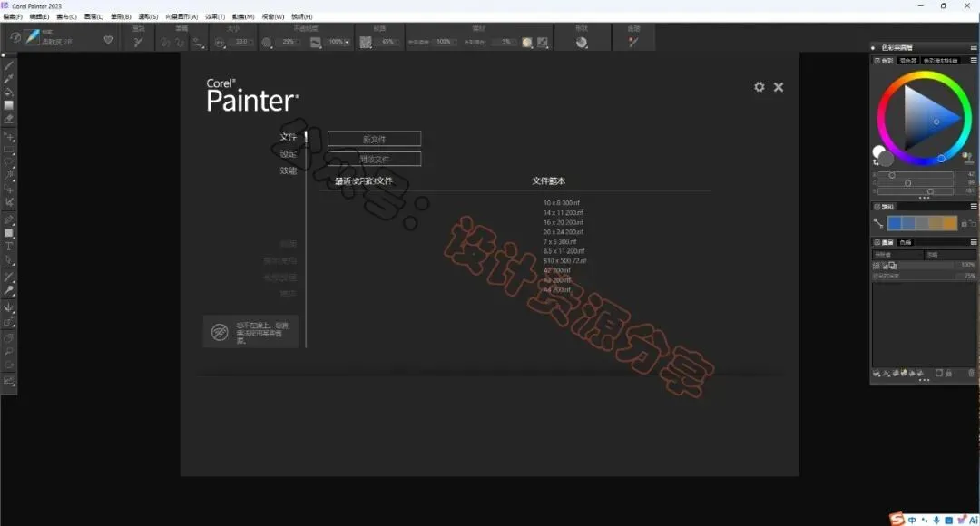Switch to the 混色器 tab
This screenshot has width=980, height=526.
coord(907,61)
